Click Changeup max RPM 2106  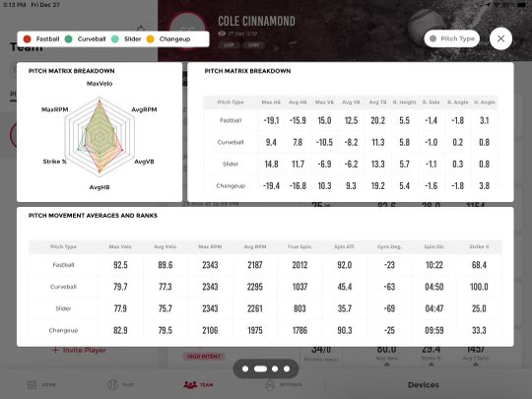point(210,330)
